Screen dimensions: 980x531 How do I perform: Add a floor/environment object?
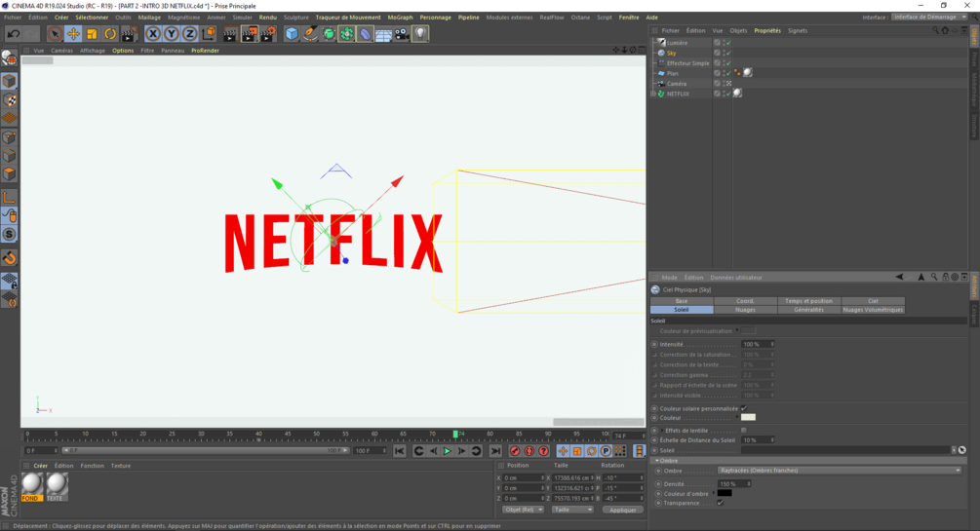pos(383,34)
